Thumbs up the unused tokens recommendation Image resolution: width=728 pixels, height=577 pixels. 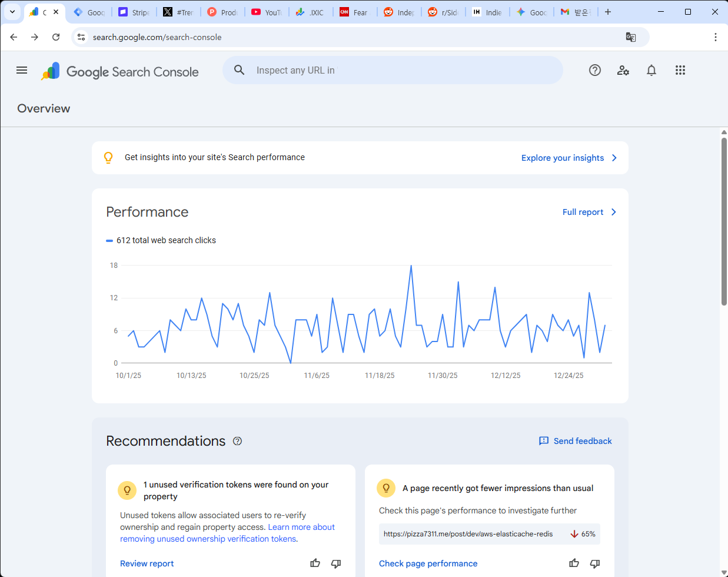(x=315, y=563)
